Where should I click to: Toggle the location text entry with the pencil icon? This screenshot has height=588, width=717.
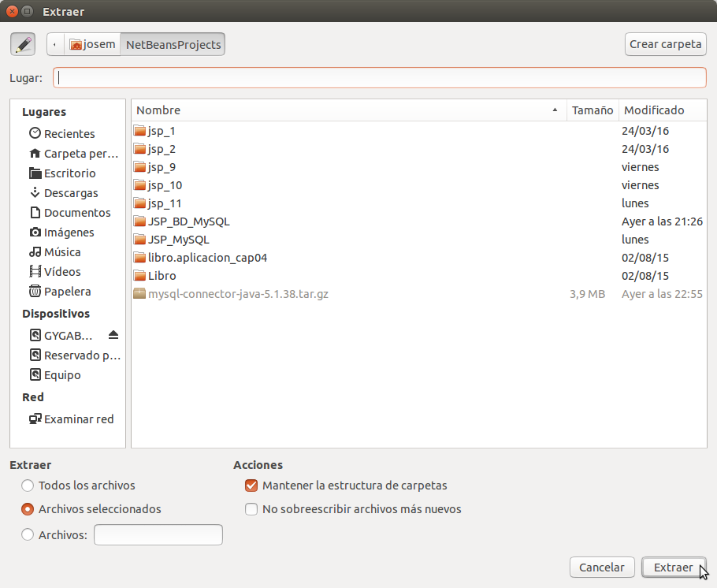coord(22,43)
